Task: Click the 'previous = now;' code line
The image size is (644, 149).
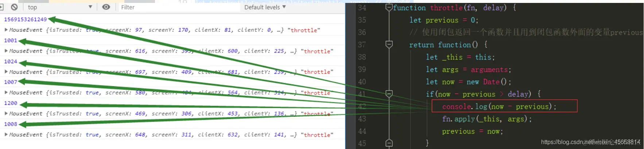Action: click(x=473, y=131)
